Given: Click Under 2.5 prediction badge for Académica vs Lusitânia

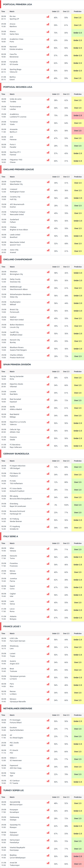Looking at the screenshot, I should pos(78,115).
